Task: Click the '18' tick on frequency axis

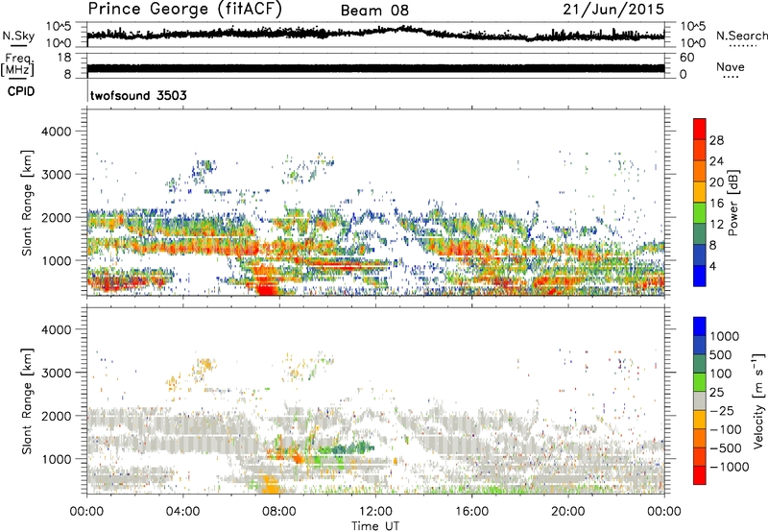Action: click(x=64, y=58)
